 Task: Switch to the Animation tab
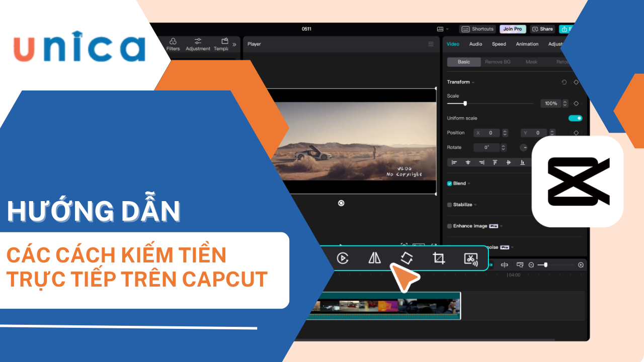point(527,44)
